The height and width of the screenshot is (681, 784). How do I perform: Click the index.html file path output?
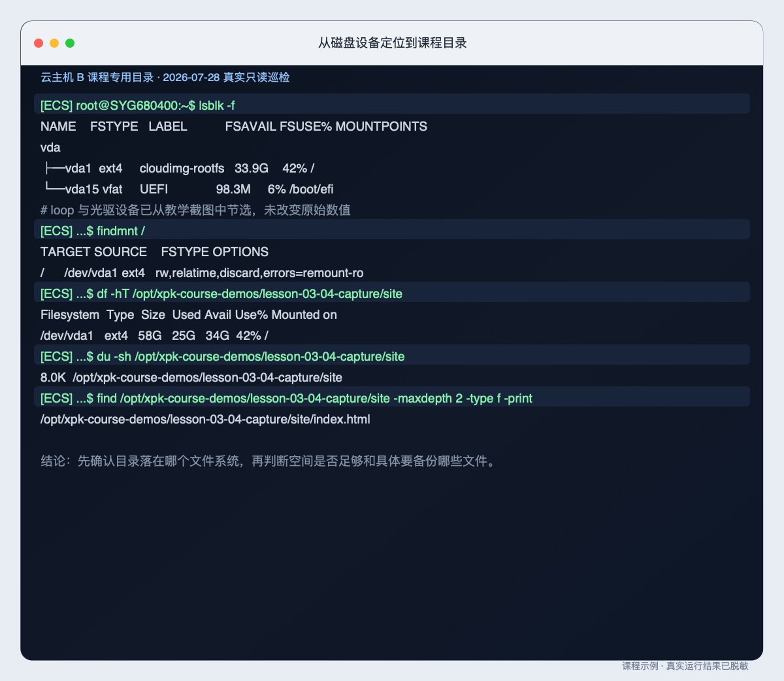tap(205, 419)
